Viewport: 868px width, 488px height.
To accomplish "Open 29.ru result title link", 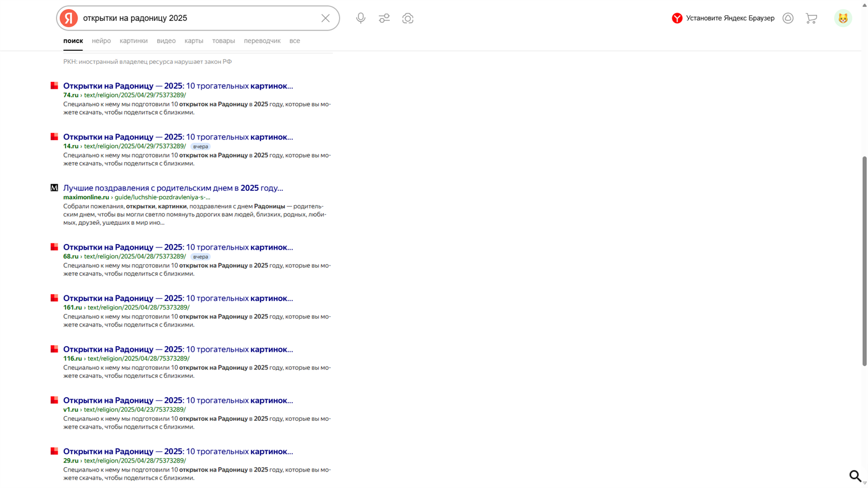I will pos(178,451).
